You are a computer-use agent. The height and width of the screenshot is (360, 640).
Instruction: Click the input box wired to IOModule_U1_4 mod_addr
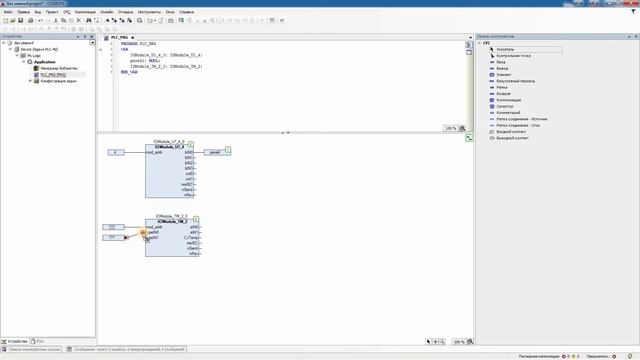116,152
